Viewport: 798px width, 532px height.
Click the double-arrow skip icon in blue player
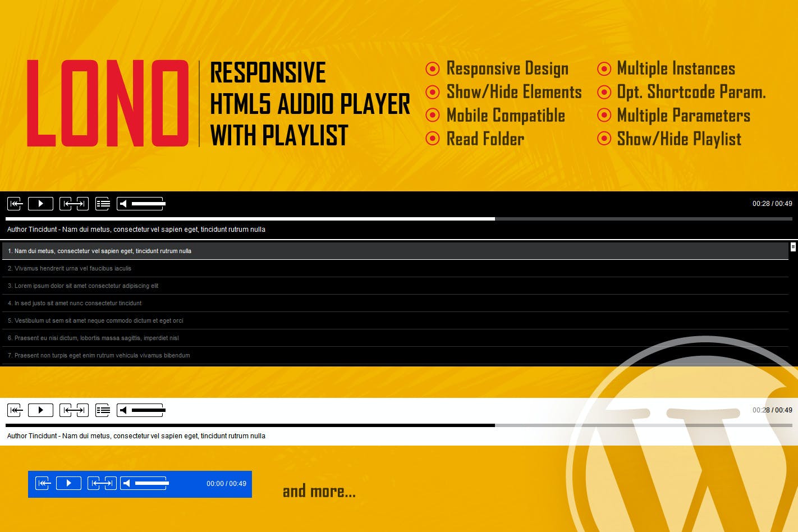point(102,483)
